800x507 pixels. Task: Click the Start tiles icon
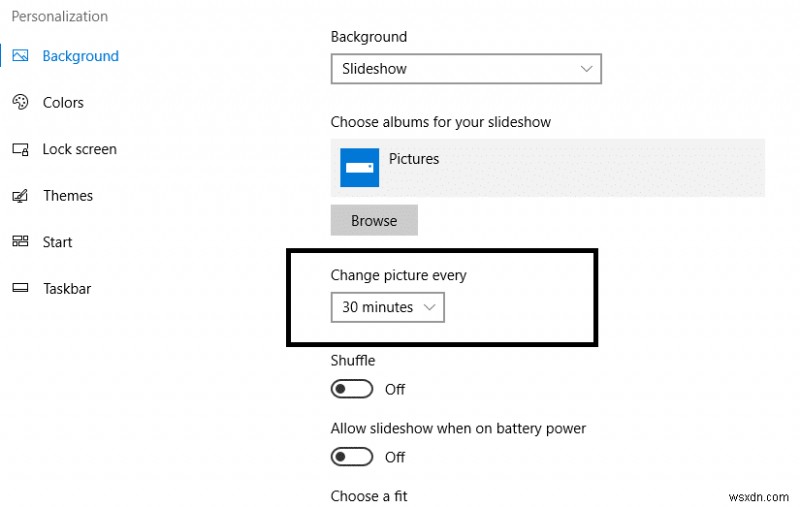tap(20, 242)
